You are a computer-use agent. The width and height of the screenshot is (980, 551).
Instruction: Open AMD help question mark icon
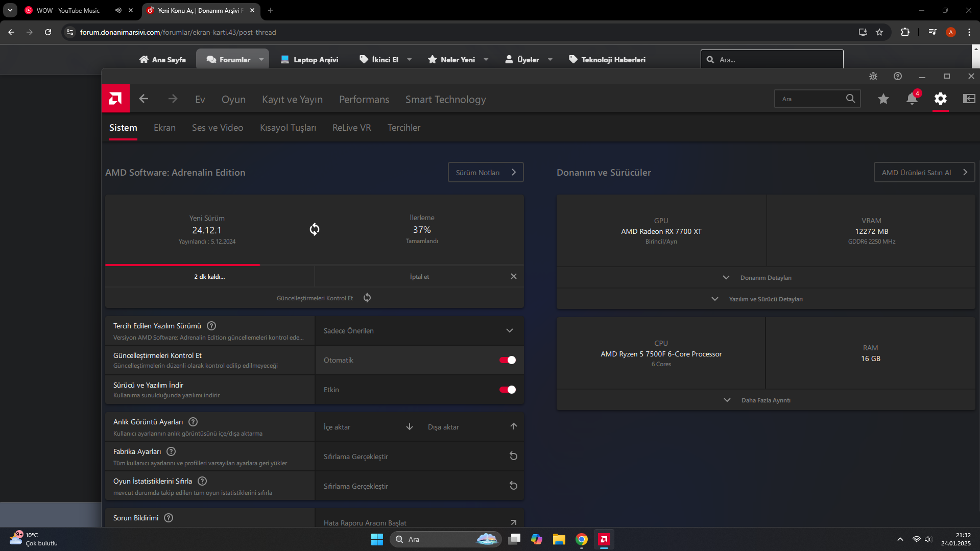898,76
